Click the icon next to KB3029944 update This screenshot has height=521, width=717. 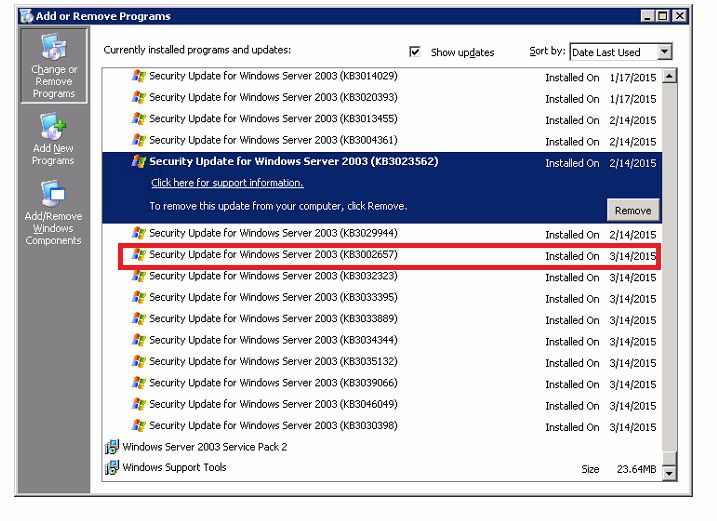139,233
